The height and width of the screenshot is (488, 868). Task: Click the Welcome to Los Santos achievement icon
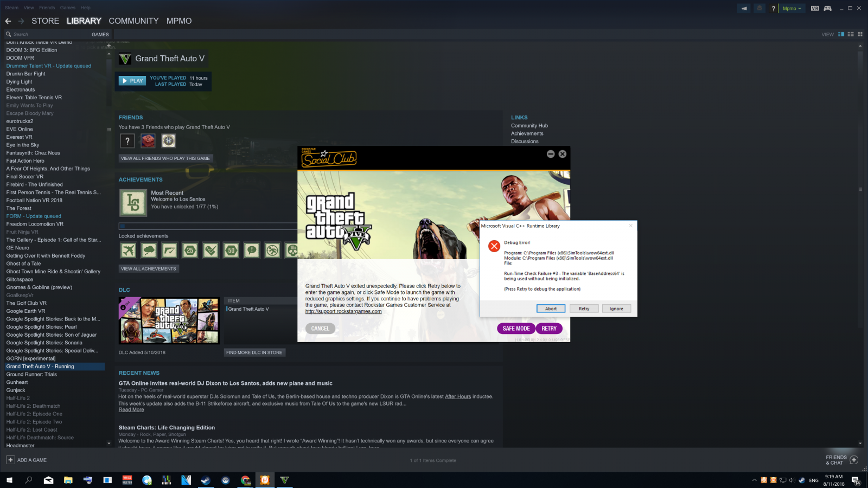[x=133, y=203]
